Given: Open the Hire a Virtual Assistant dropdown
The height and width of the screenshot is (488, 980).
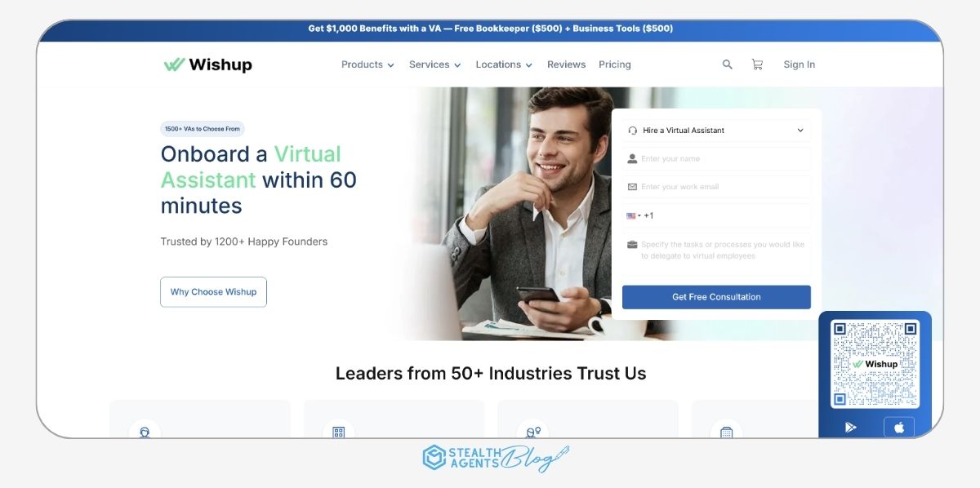Looking at the screenshot, I should 716,131.
